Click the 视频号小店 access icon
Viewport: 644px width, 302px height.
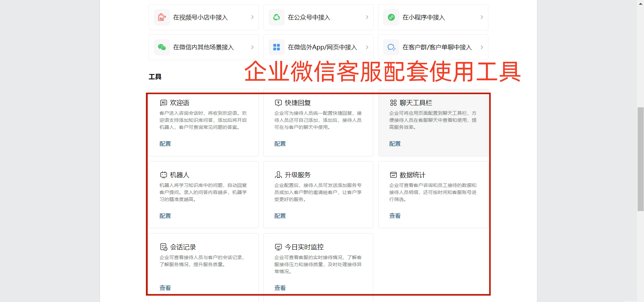point(162,17)
